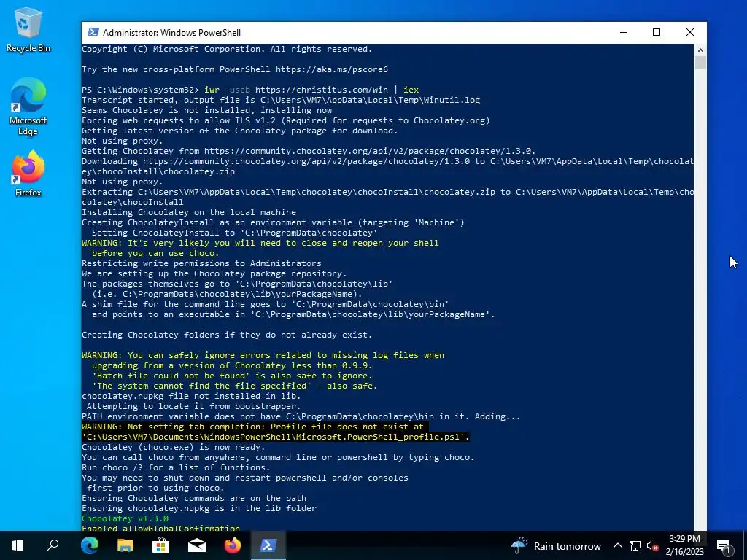Click 'PATH environment variable does not have' line
The width and height of the screenshot is (747, 560).
click(x=301, y=416)
